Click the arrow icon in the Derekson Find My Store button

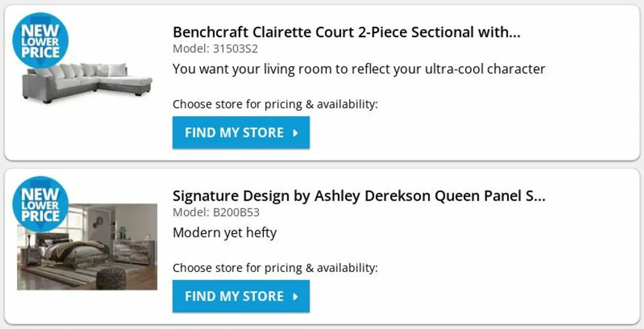(x=295, y=296)
